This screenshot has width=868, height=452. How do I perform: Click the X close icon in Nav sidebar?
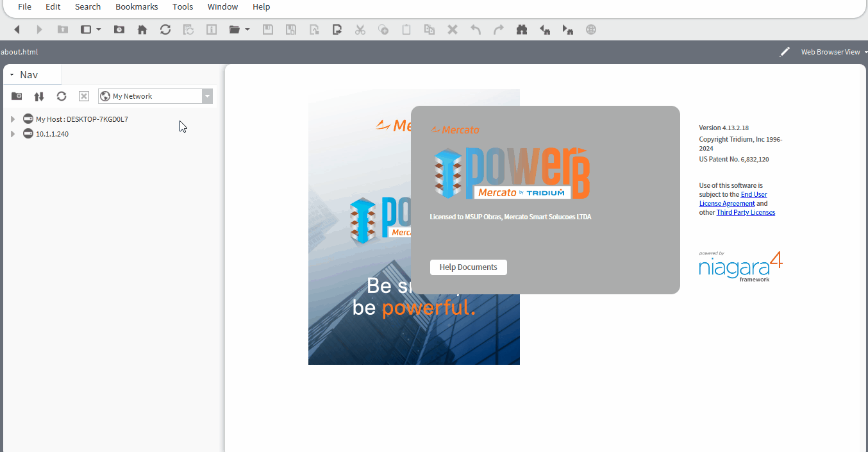click(x=84, y=96)
